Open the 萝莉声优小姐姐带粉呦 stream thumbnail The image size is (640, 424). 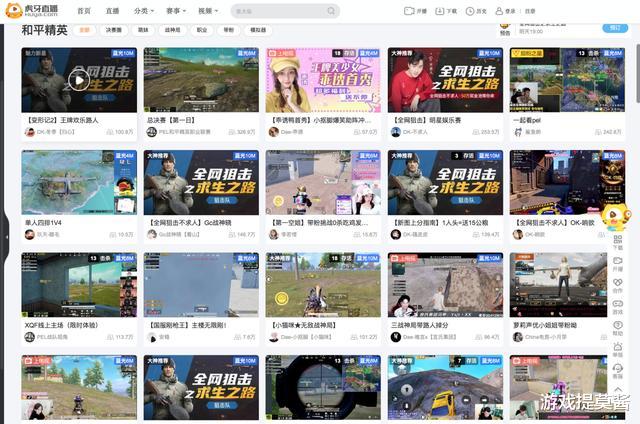[558, 285]
